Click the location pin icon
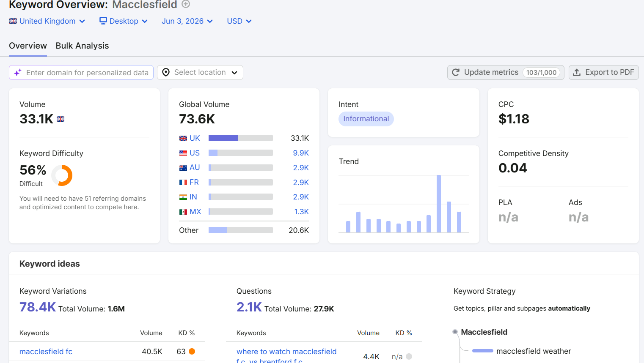Image resolution: width=644 pixels, height=363 pixels. coord(166,72)
